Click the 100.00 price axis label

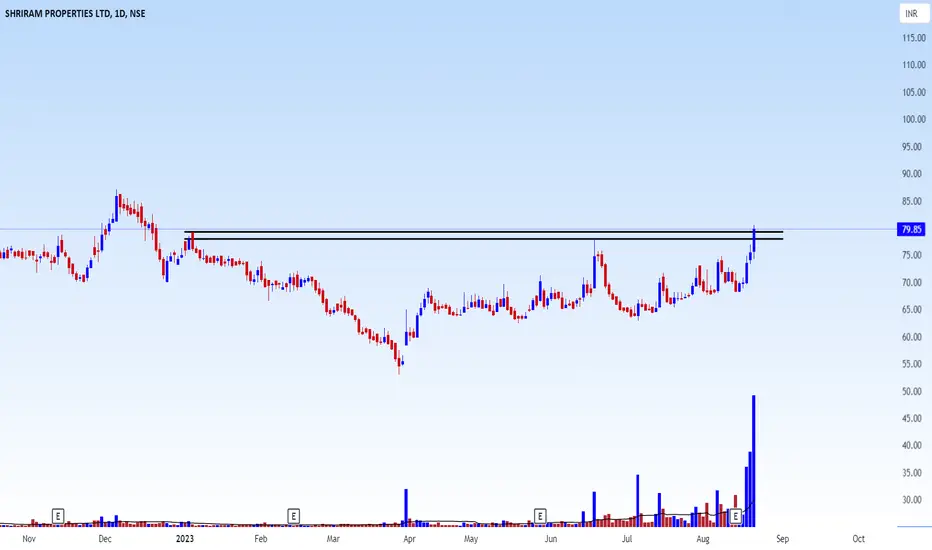click(914, 119)
